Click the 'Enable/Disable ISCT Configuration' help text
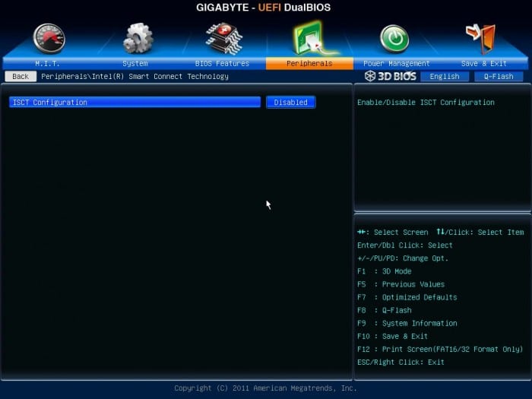The width and height of the screenshot is (532, 399). tap(426, 102)
